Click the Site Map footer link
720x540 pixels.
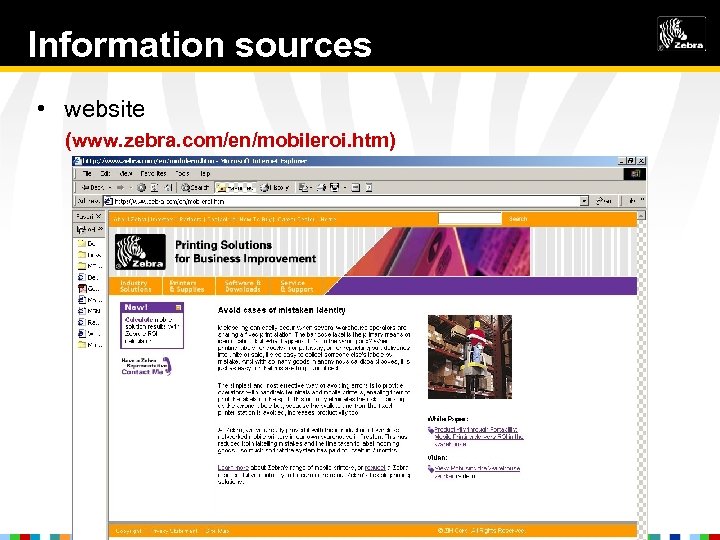pos(217,530)
